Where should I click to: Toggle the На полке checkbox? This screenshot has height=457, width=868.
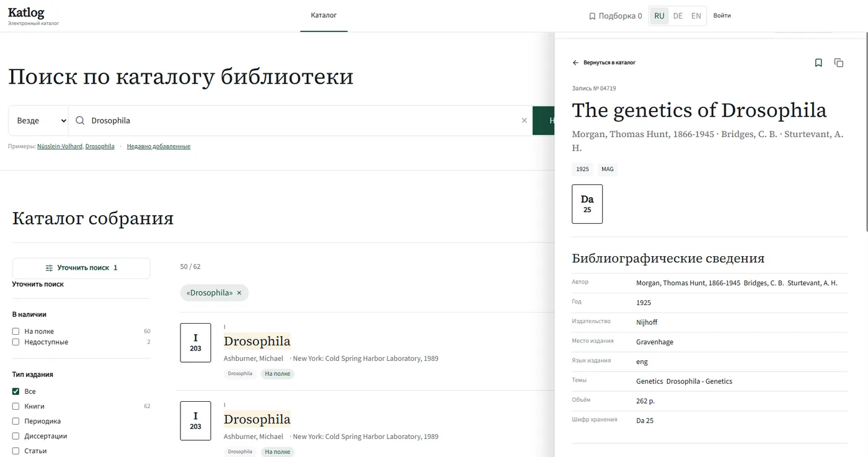click(16, 332)
